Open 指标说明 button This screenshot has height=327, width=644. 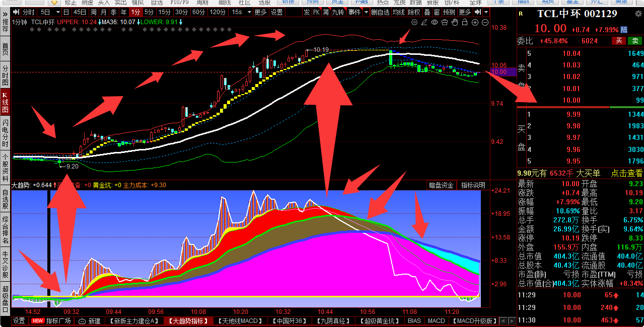click(x=473, y=185)
